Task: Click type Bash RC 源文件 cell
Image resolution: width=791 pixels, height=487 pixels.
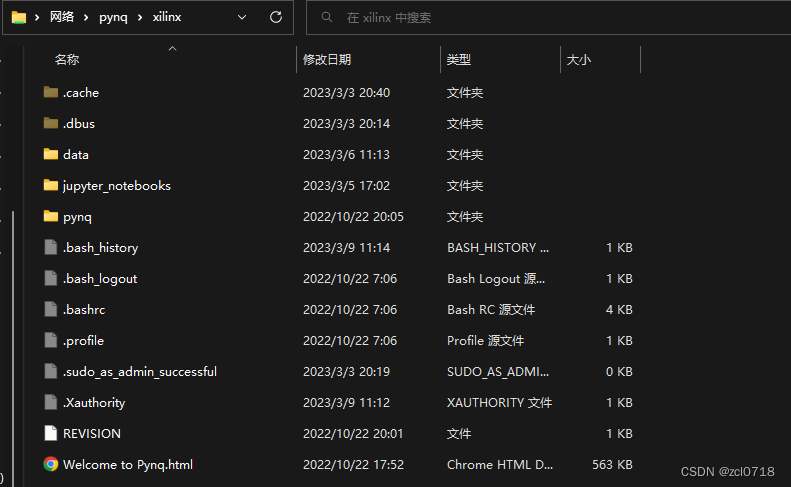Action: (x=491, y=310)
